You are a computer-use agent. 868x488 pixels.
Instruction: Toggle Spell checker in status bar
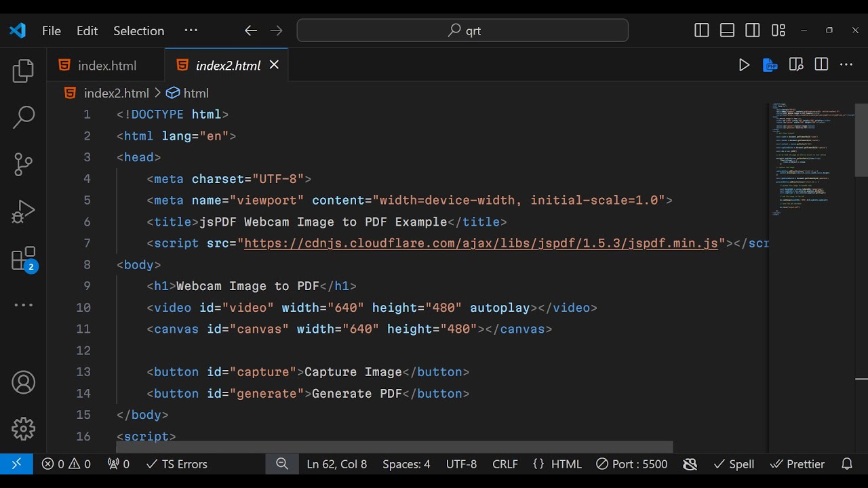click(x=734, y=464)
